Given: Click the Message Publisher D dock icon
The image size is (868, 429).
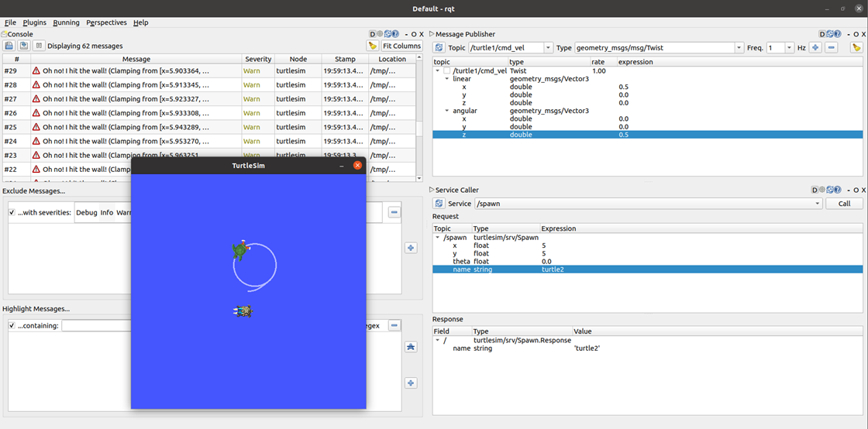Looking at the screenshot, I should [x=822, y=34].
